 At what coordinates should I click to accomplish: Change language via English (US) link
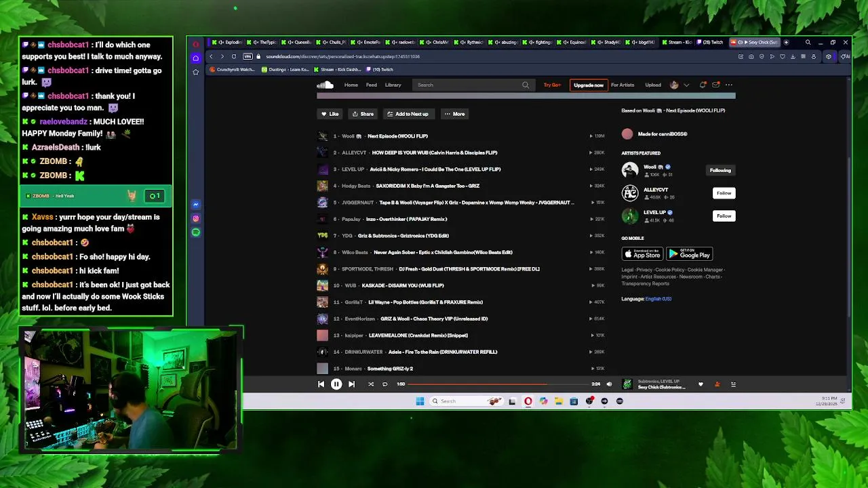coord(658,299)
